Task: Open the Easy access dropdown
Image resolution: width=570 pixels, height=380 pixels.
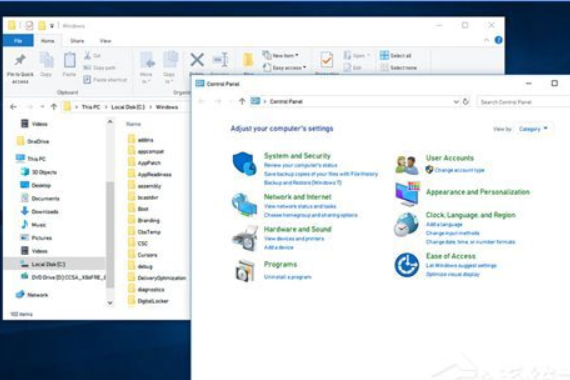Action: [x=284, y=68]
